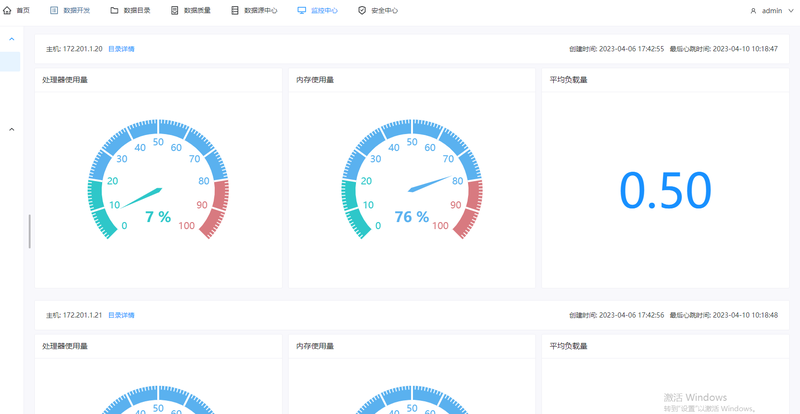Click the admin user avatar icon

coord(753,11)
